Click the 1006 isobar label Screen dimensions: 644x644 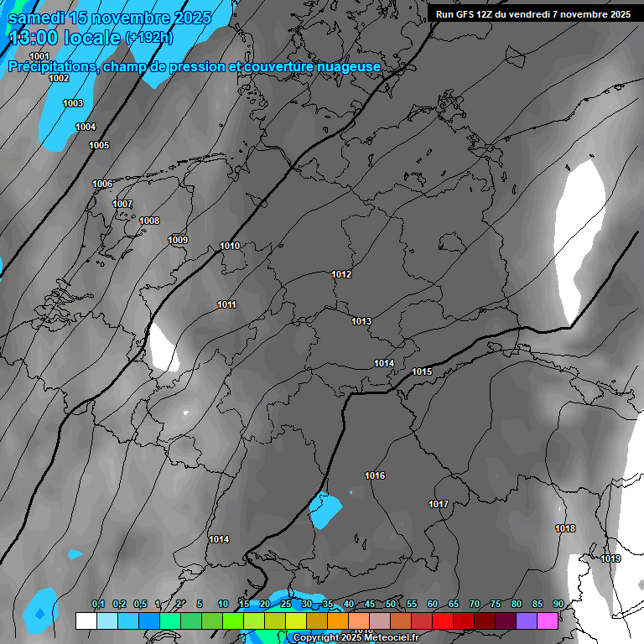coord(102,184)
